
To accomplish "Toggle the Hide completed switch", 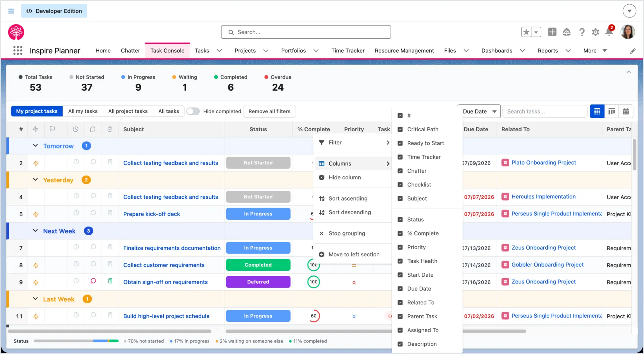I will tap(193, 112).
